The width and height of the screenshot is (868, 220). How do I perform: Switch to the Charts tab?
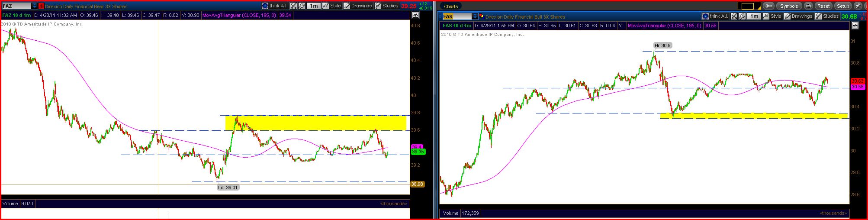451,6
